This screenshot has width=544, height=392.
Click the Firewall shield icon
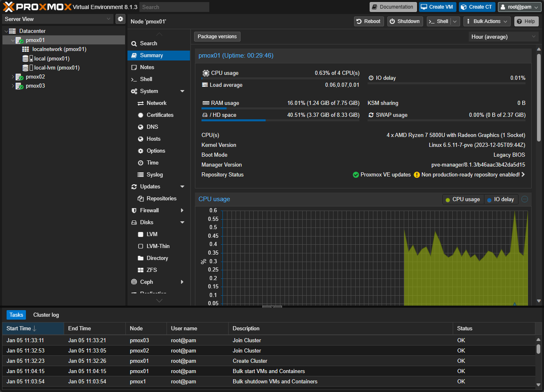pyautogui.click(x=134, y=211)
